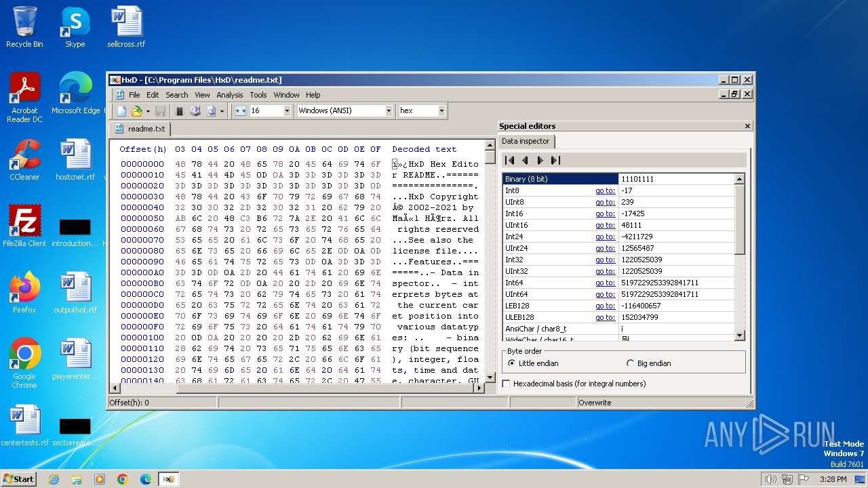Image resolution: width=868 pixels, height=488 pixels.
Task: Click bytes-per-row width arrows icon
Action: coord(240,110)
